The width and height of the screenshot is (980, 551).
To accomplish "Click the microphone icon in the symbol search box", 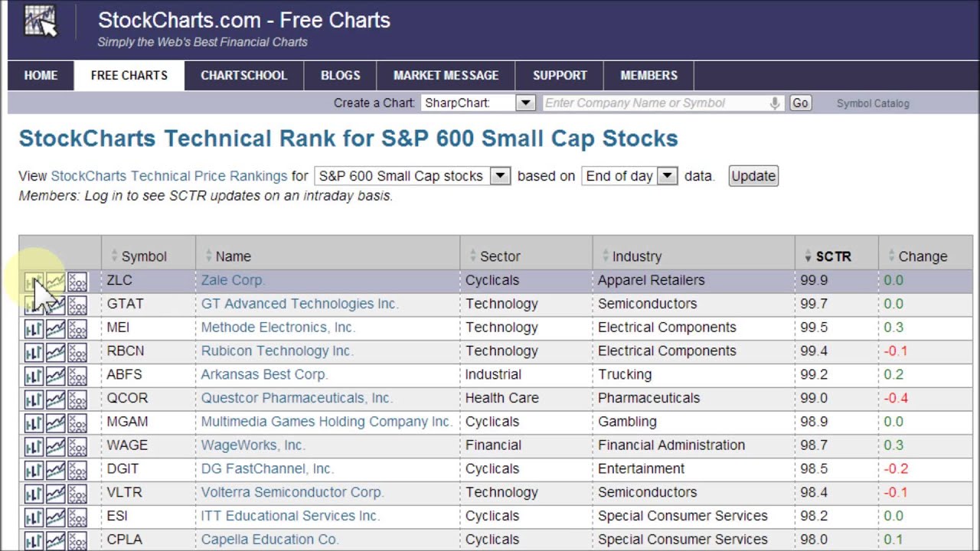I will (775, 103).
